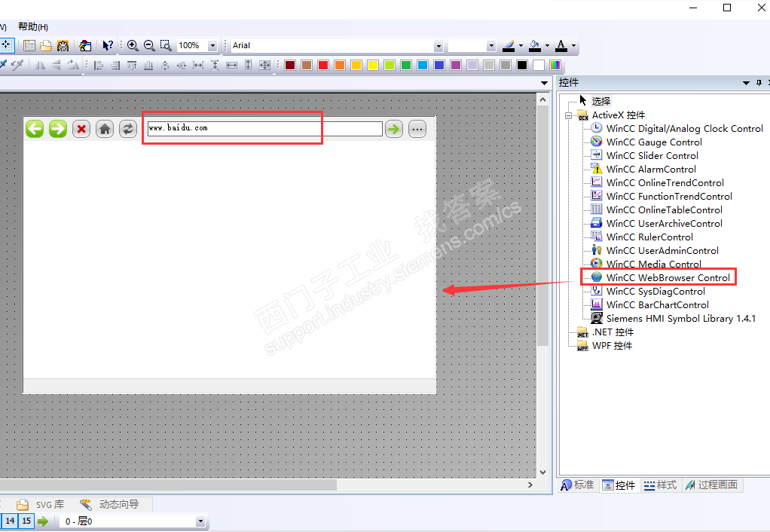Select WinCC WebBrowser Control
770x532 pixels.
click(668, 278)
